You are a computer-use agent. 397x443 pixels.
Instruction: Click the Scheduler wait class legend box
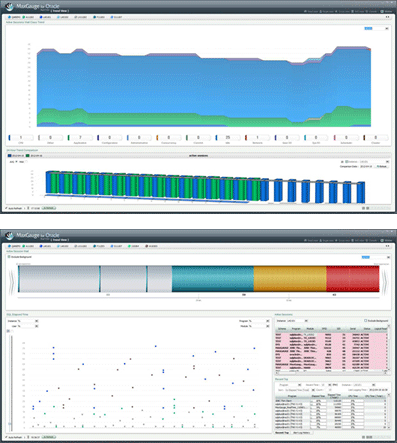pyautogui.click(x=346, y=138)
